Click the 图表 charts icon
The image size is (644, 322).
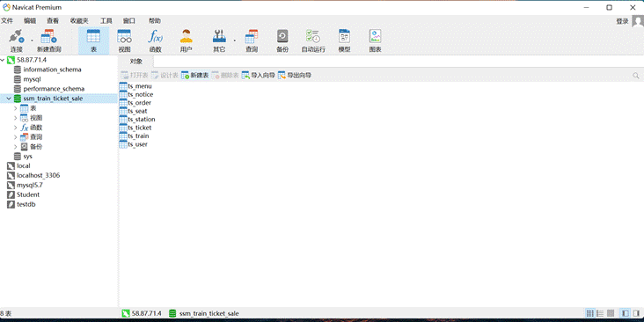click(375, 41)
